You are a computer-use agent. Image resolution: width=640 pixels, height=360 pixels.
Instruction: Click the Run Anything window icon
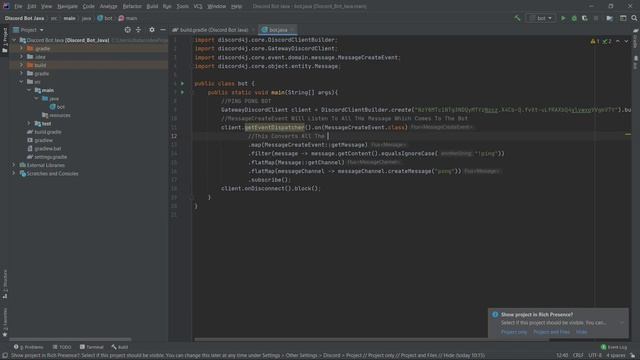coord(623,18)
